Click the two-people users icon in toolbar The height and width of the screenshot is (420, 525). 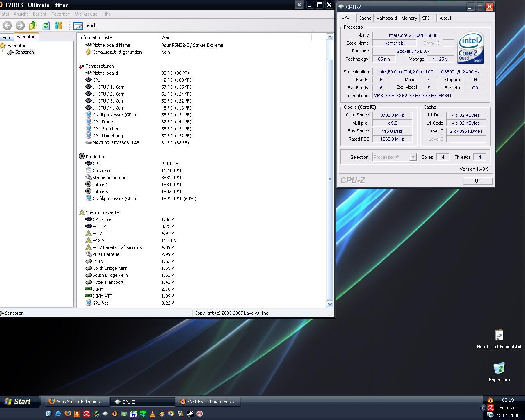click(x=58, y=25)
